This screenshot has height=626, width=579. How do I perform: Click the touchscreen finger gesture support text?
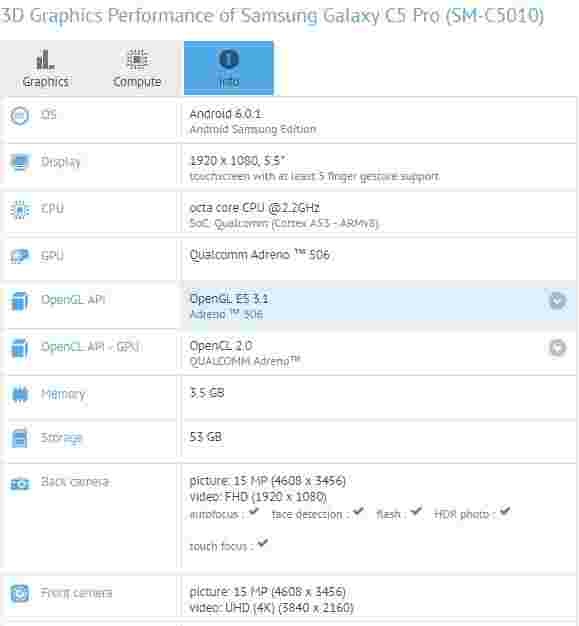[x=314, y=176]
